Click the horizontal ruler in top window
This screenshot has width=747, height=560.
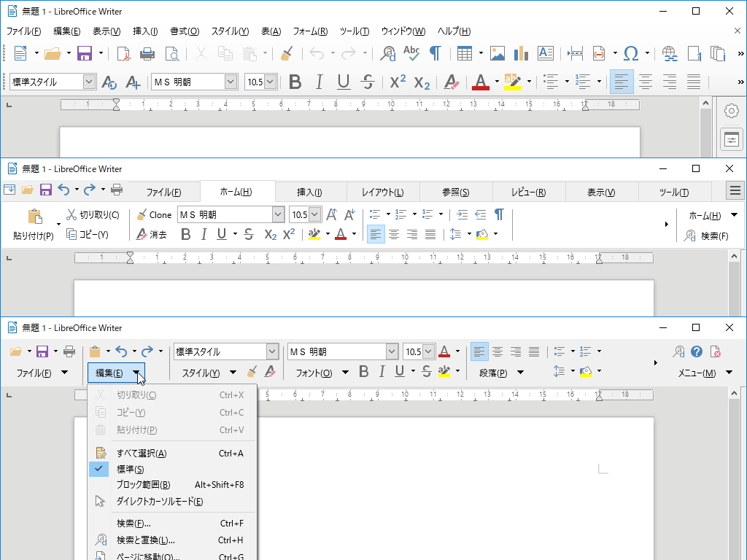click(x=349, y=104)
